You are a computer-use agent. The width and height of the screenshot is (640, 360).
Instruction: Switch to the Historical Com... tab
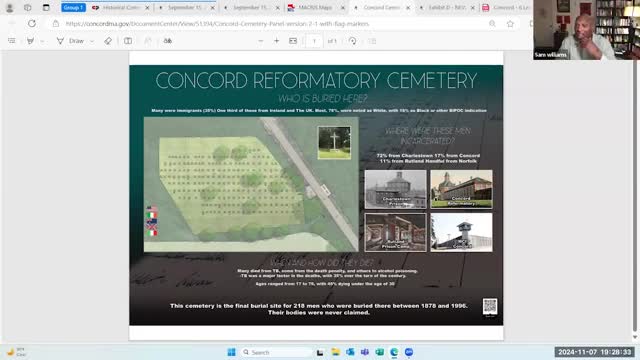(120, 7)
